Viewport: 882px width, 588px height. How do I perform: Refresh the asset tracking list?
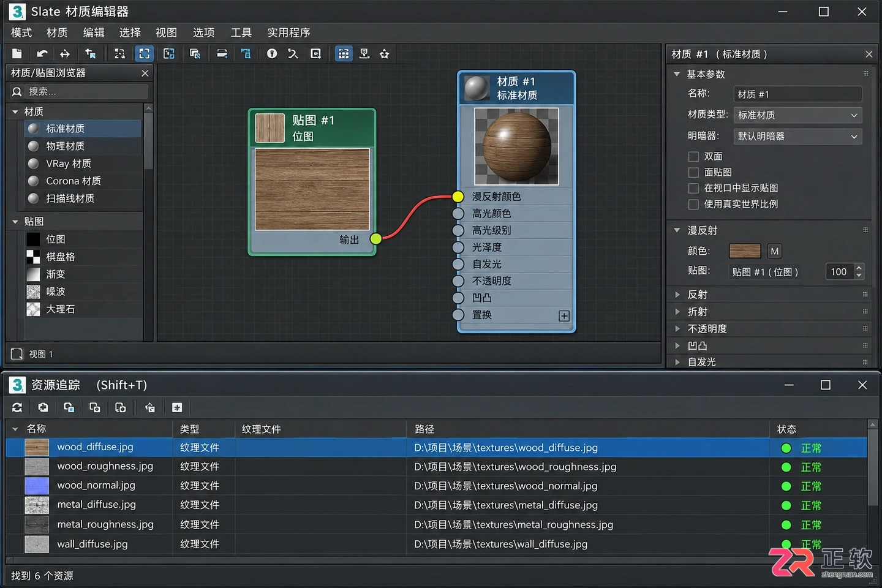coord(17,407)
